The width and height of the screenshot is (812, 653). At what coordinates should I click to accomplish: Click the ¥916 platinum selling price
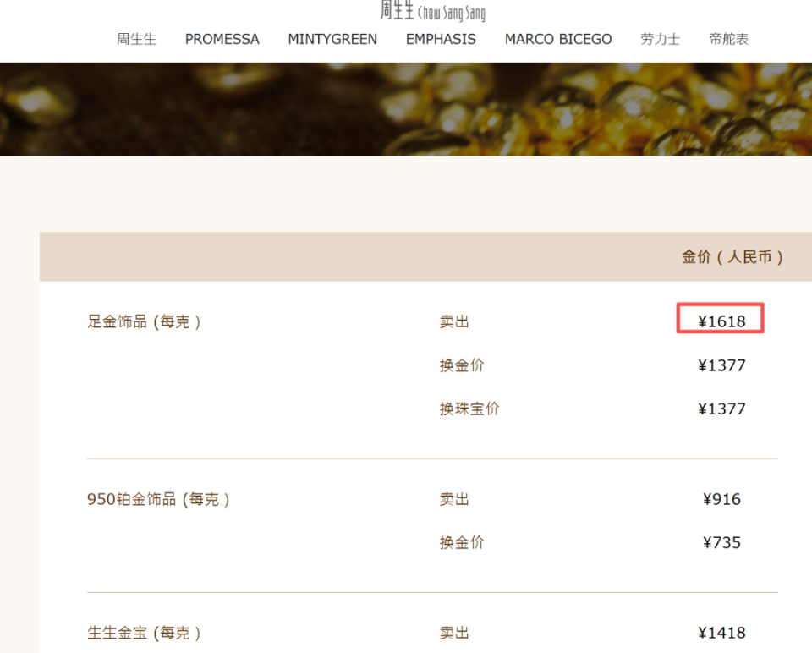click(x=721, y=499)
